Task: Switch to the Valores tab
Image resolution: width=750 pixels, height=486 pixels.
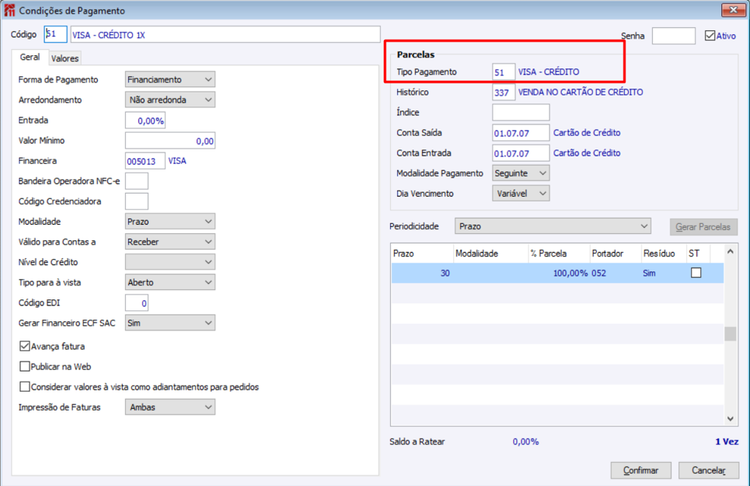Action: [65, 58]
